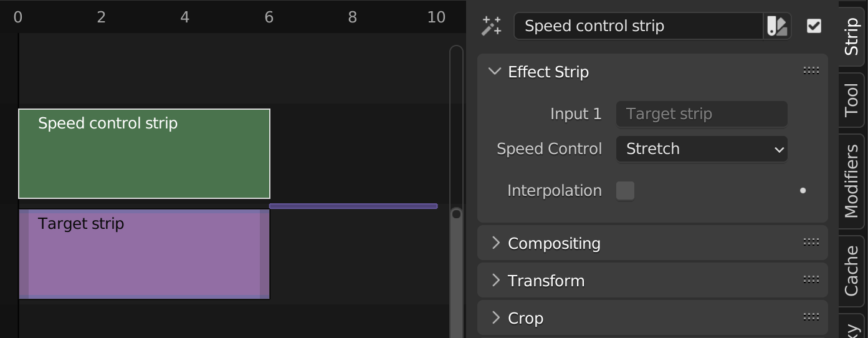The width and height of the screenshot is (868, 338).
Task: Click Effect Strip panel drag grip dots
Action: click(811, 71)
